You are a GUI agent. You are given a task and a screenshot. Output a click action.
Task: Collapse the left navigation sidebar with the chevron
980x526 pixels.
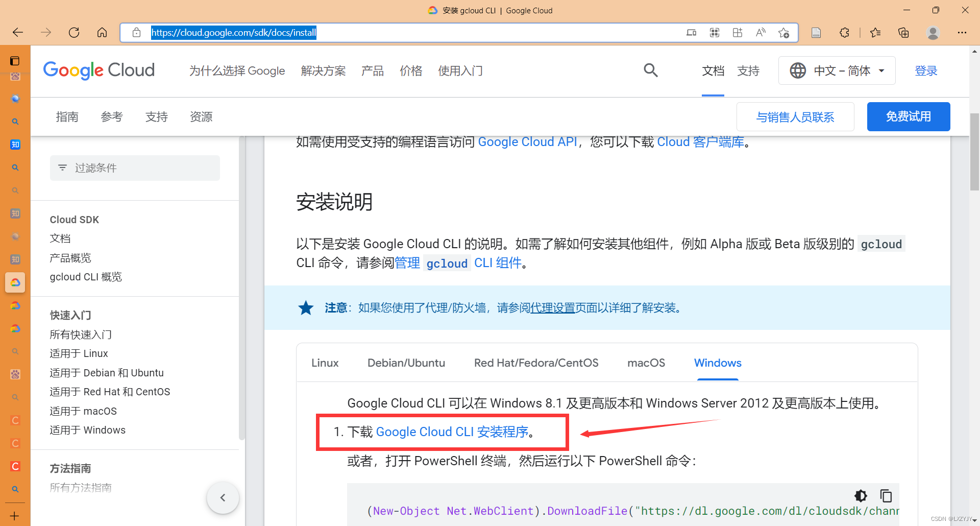tap(223, 497)
